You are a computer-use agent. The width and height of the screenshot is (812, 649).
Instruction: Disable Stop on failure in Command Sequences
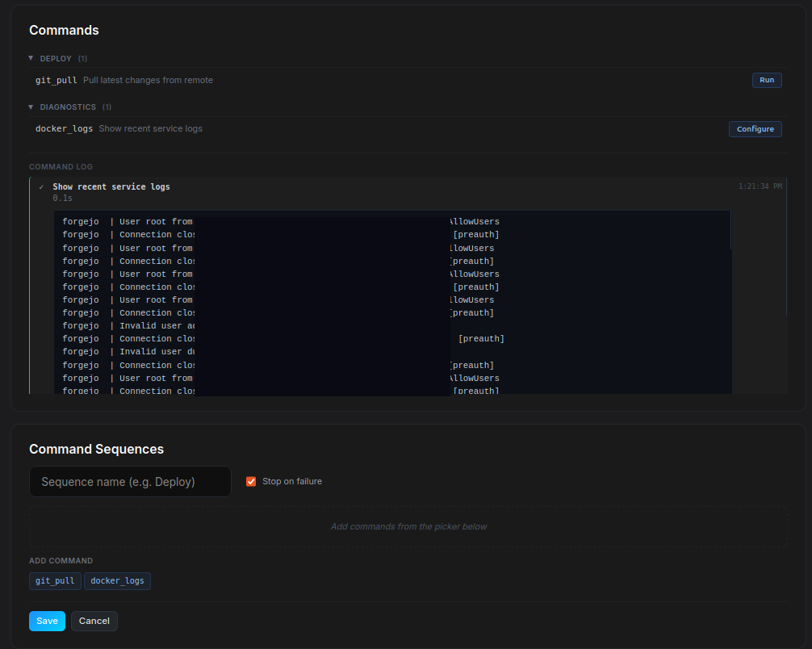pos(251,480)
